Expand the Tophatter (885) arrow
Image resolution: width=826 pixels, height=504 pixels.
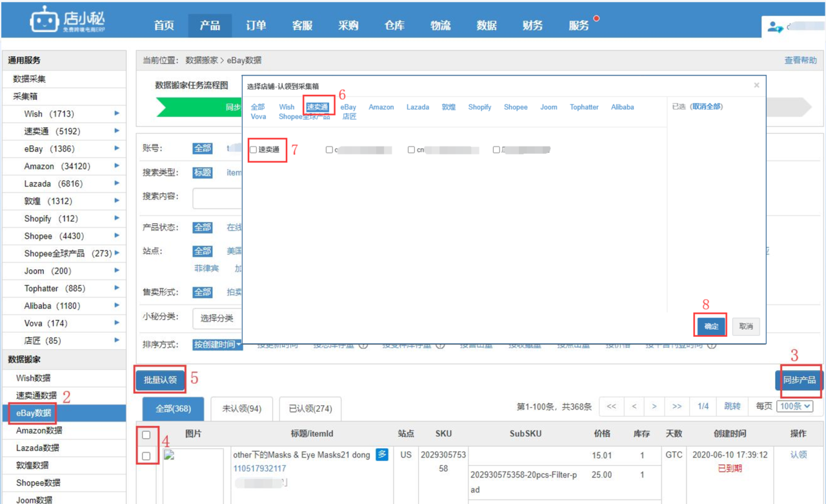point(117,288)
